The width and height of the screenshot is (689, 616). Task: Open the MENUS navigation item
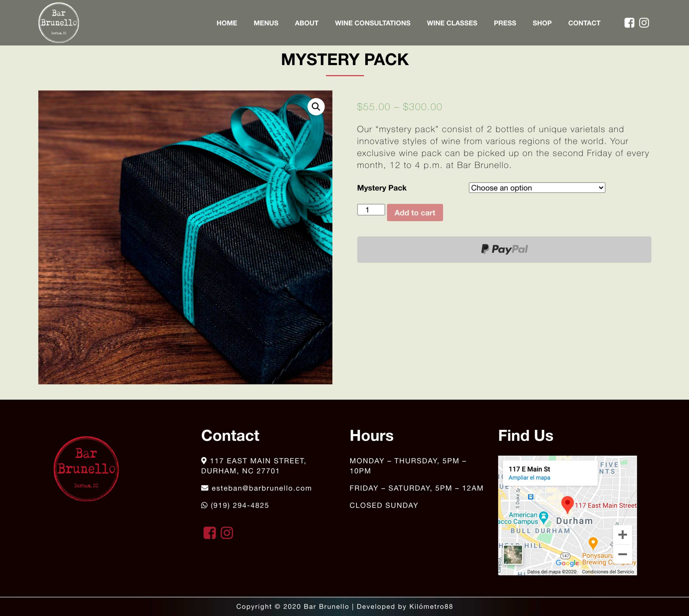pos(266,23)
